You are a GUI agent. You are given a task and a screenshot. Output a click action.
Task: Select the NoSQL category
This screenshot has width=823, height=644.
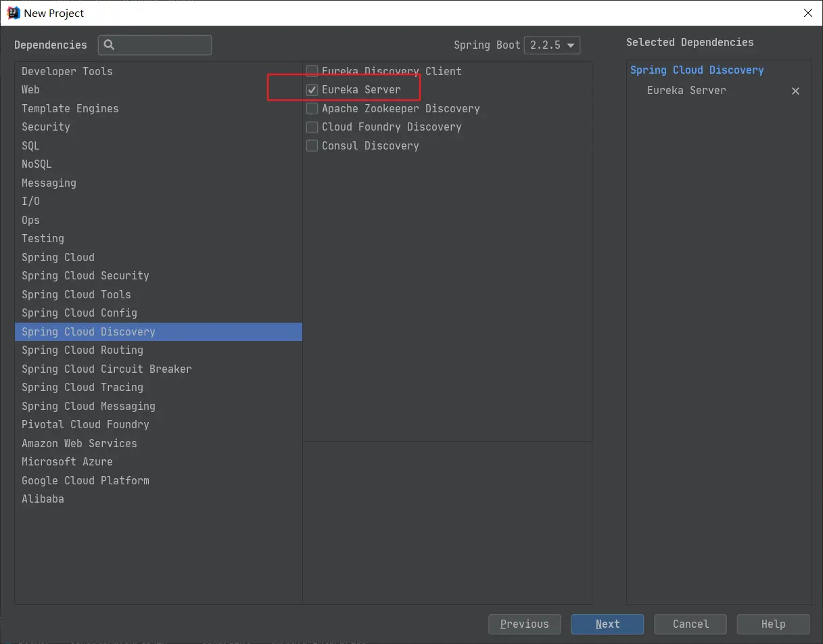pos(158,164)
